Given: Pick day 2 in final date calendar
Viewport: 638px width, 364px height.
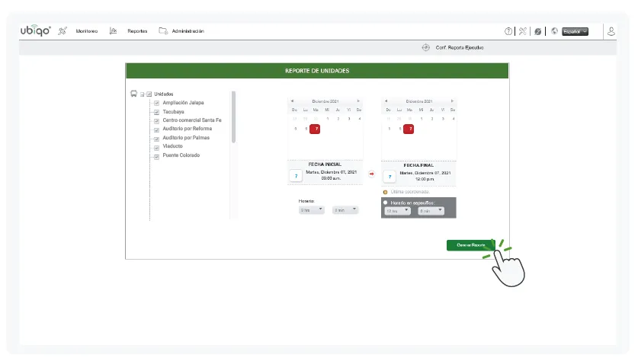Looking at the screenshot, I should (432, 119).
